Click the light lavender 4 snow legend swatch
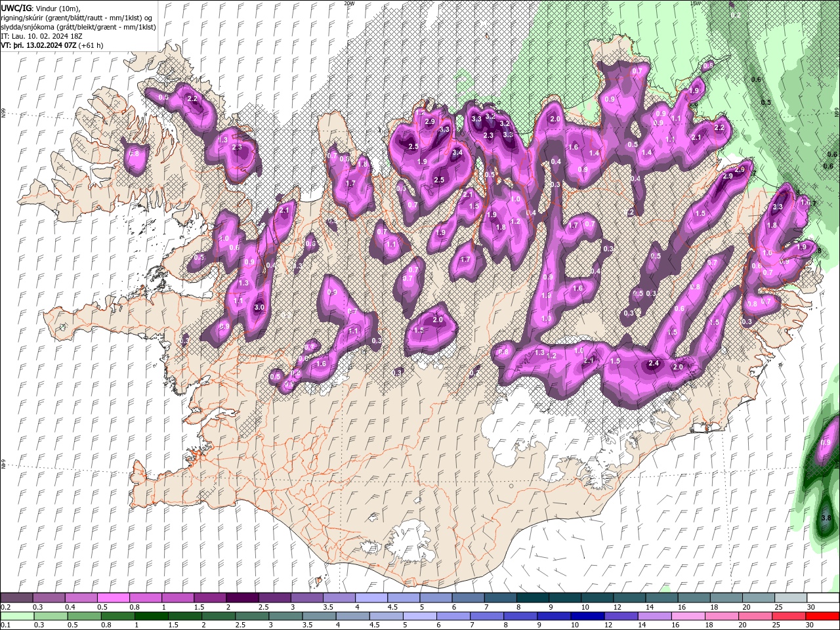 pos(371,598)
